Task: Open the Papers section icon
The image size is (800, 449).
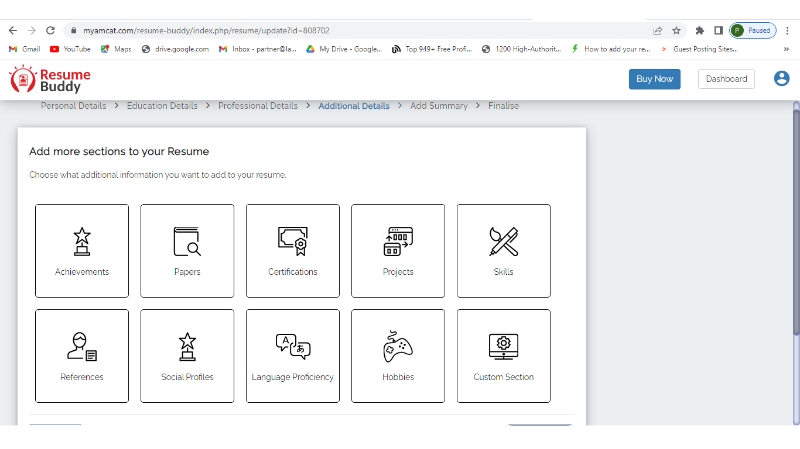Action: point(187,241)
